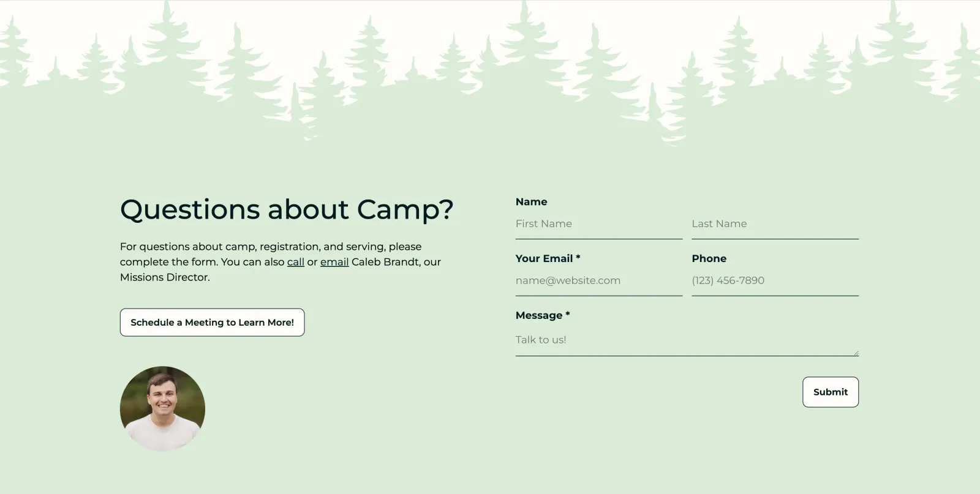Click the underlined "call" link

[295, 261]
